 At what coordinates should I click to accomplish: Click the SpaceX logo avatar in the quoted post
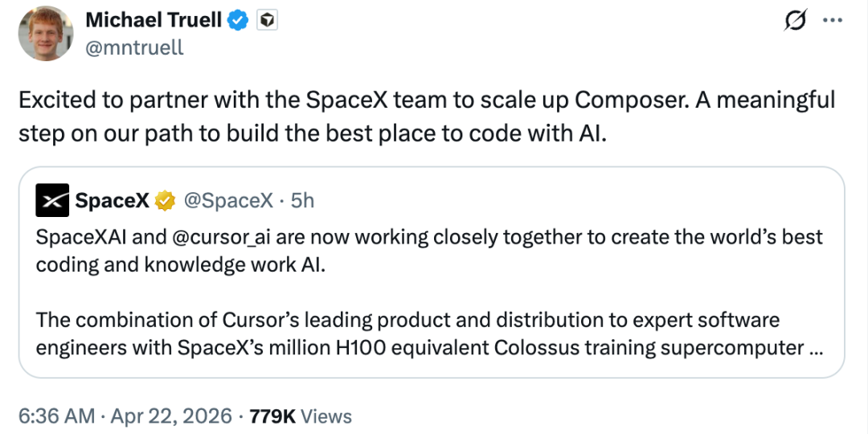[x=52, y=200]
